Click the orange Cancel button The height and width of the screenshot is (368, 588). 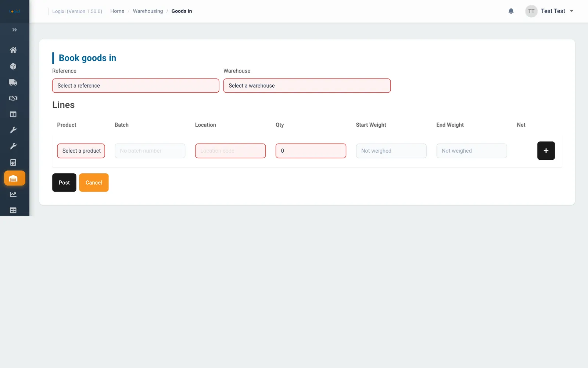(94, 183)
